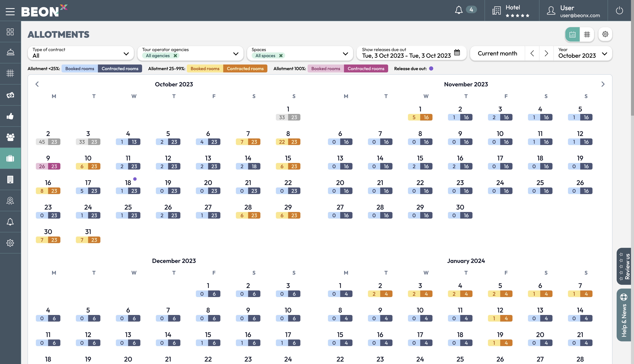This screenshot has height=364, width=634.
Task: Click the Current month button
Action: (x=497, y=53)
